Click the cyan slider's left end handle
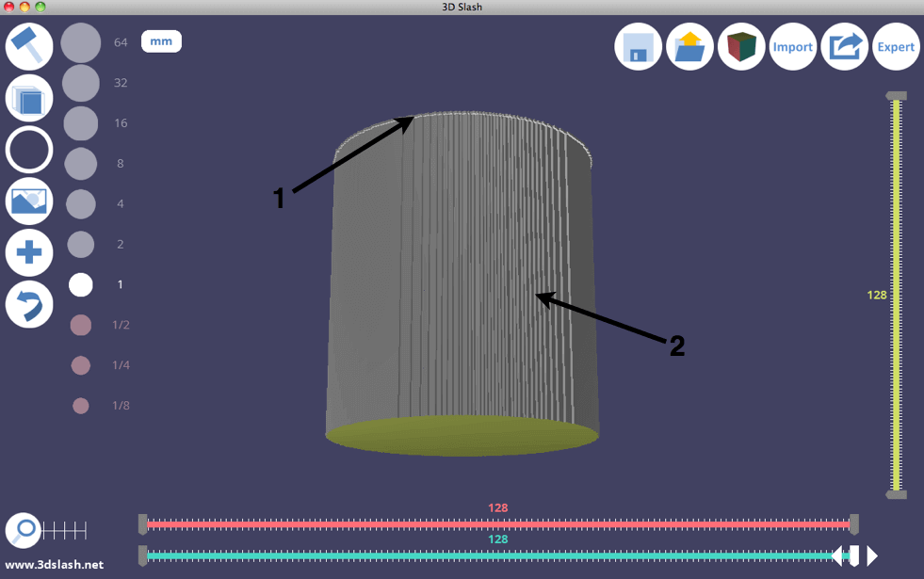This screenshot has width=924, height=579. pos(142,555)
